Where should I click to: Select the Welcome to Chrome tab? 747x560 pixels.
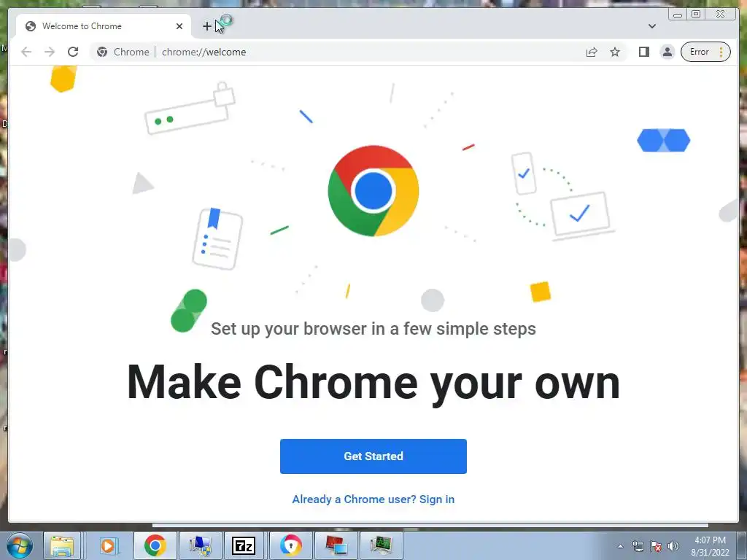click(x=104, y=26)
